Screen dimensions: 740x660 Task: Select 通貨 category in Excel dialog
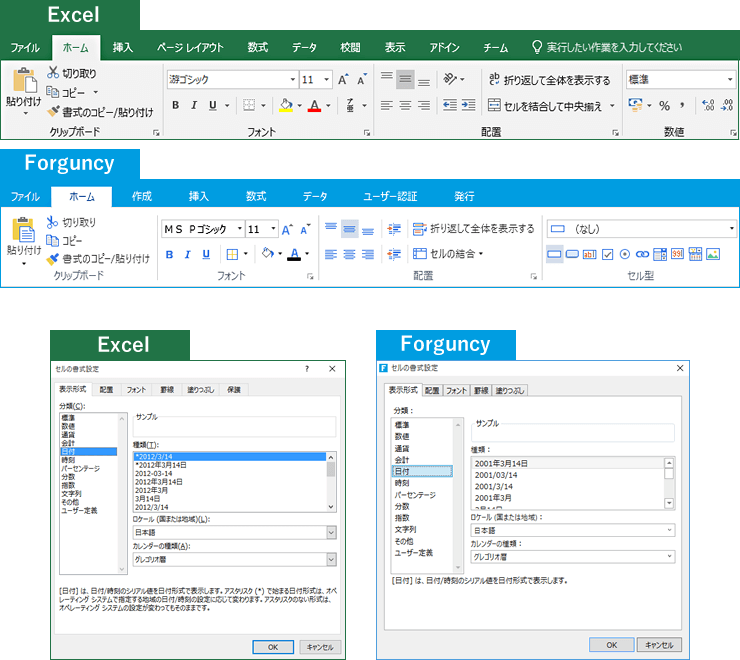(x=68, y=435)
